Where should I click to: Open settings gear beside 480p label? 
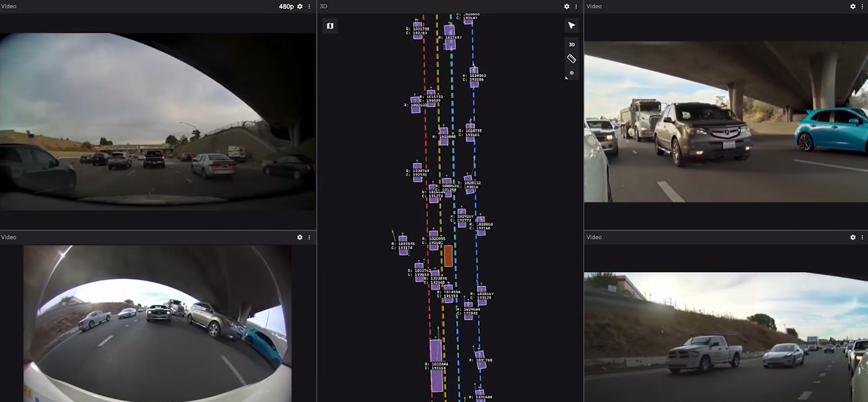pos(300,7)
